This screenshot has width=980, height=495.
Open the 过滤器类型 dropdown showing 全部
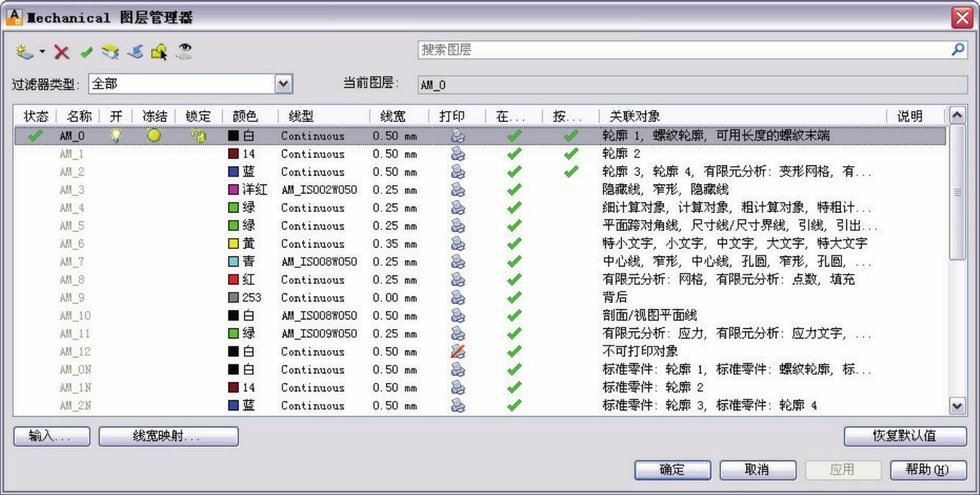(190, 83)
